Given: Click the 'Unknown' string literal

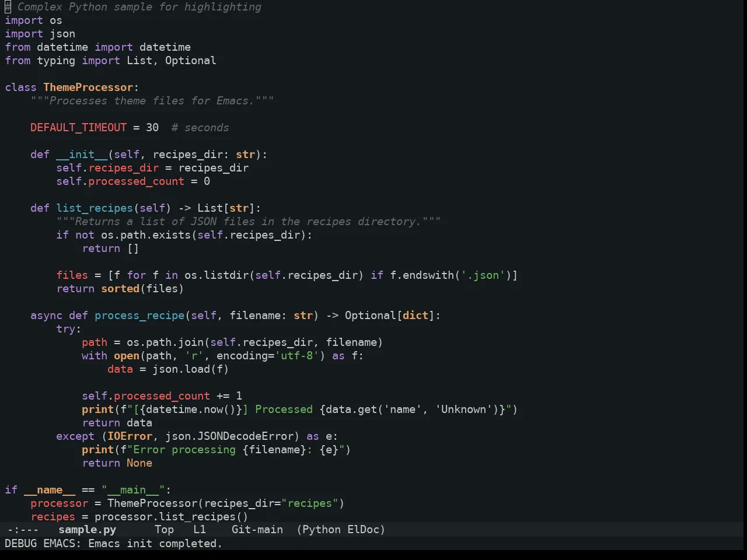Looking at the screenshot, I should pos(463,409).
